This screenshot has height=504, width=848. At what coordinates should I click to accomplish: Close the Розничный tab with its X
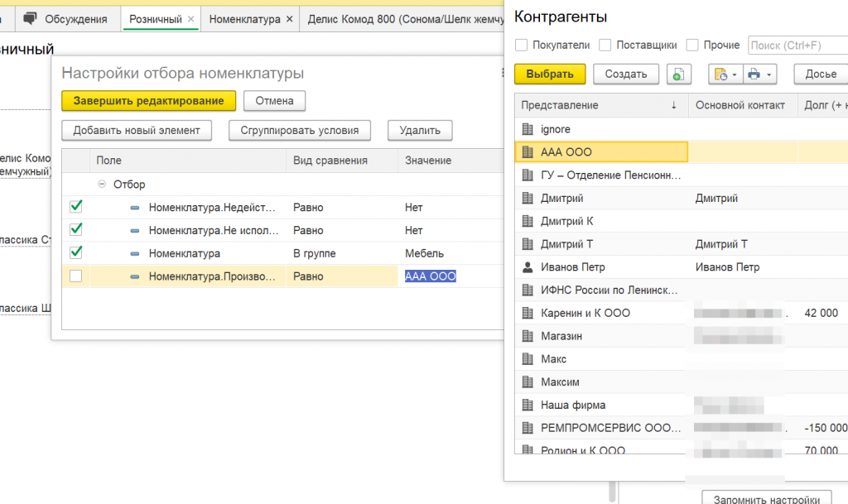click(x=191, y=19)
